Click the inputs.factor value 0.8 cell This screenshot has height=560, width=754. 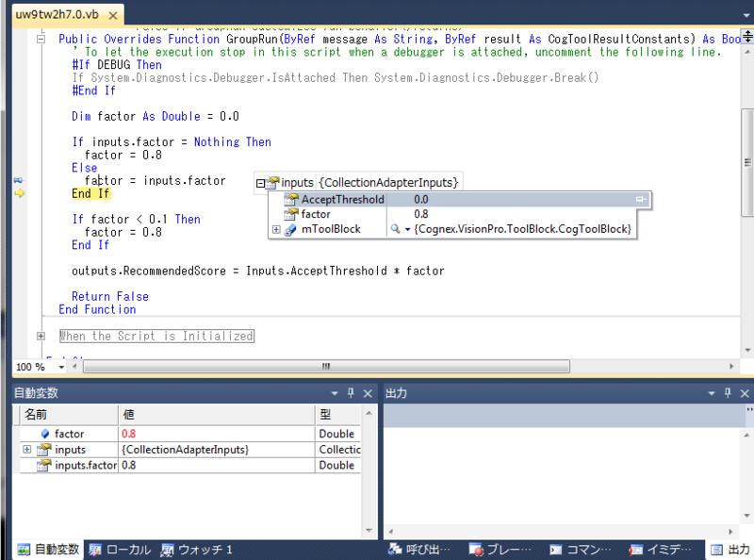[217, 465]
